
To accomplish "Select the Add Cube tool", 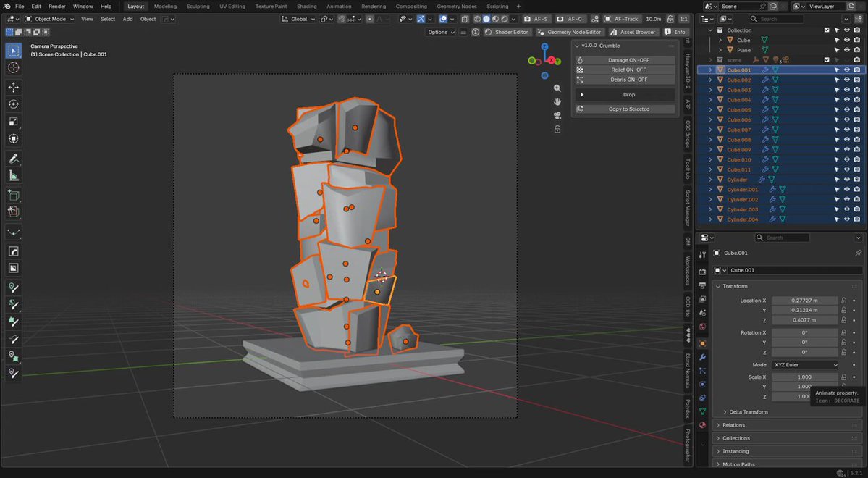I will (14, 195).
